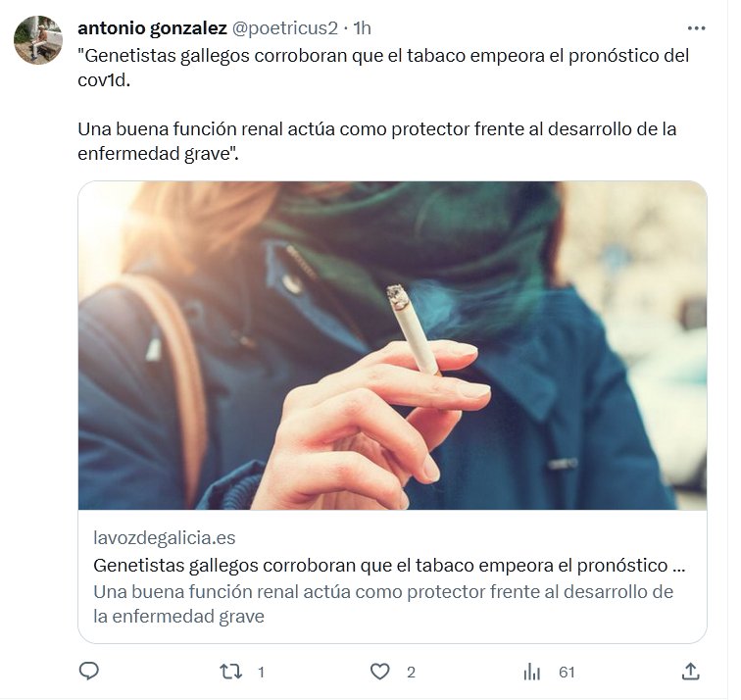Share the tweet with the upload arrow icon
Image resolution: width=741 pixels, height=700 pixels.
point(690,672)
